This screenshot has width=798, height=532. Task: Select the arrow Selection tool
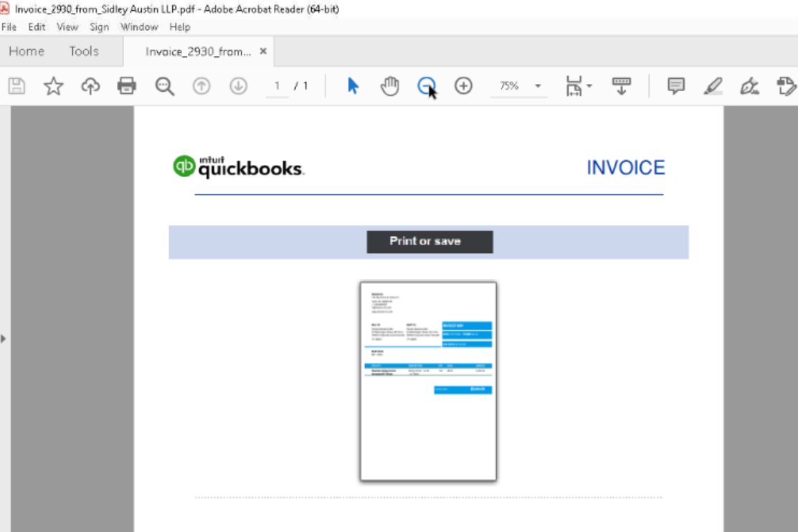(353, 85)
